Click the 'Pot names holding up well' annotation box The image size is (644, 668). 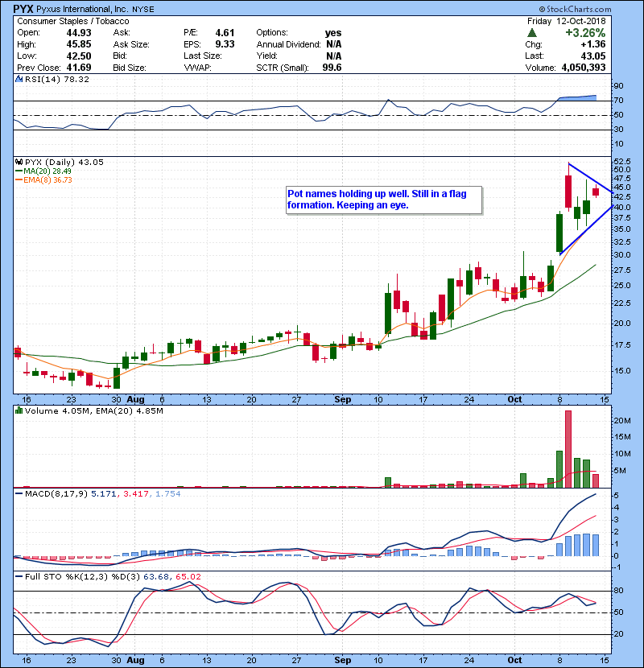tap(384, 200)
